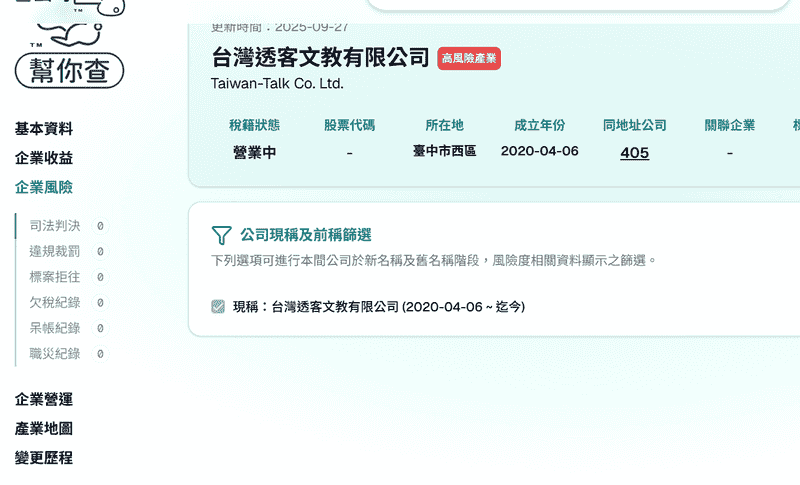Open 呆帳紀錄 in the sidebar

coord(55,328)
